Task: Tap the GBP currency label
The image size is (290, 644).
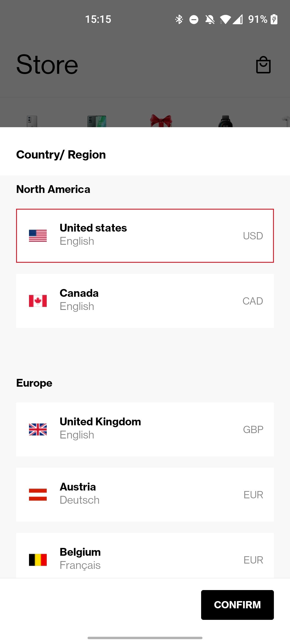Action: click(x=253, y=430)
